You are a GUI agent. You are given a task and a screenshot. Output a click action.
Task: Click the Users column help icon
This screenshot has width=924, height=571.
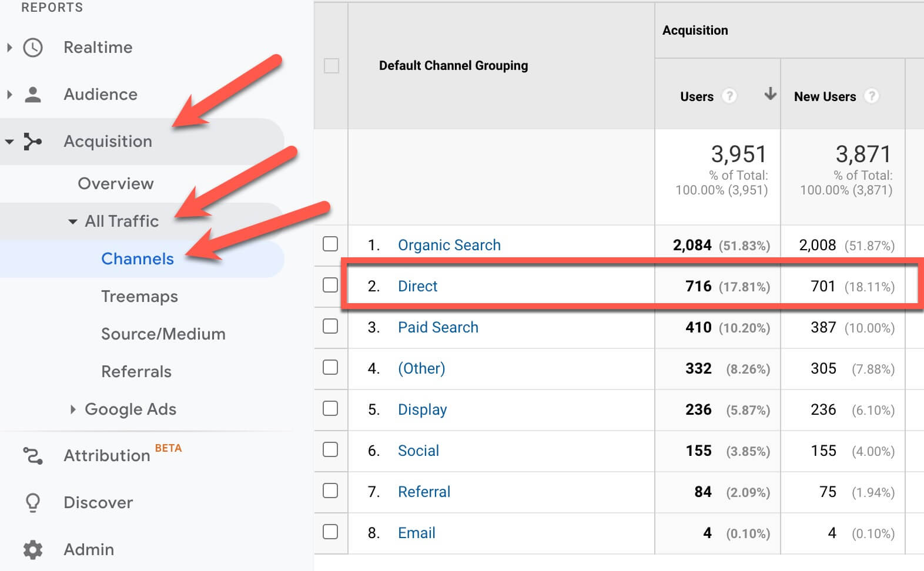pyautogui.click(x=729, y=96)
